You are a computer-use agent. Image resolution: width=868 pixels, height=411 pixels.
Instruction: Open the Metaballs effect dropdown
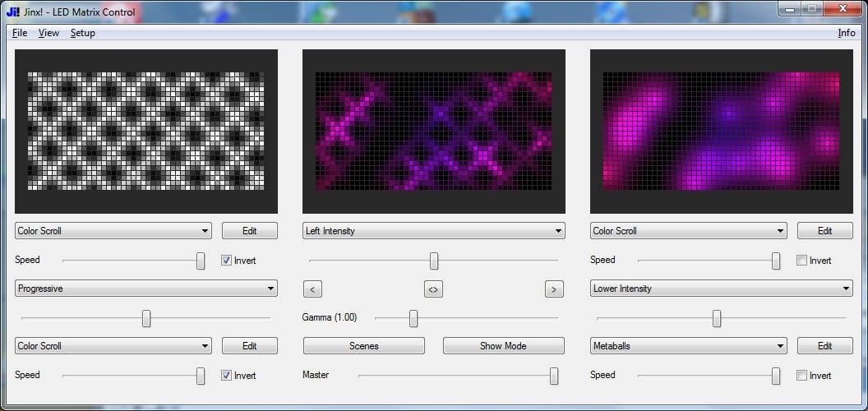point(688,346)
